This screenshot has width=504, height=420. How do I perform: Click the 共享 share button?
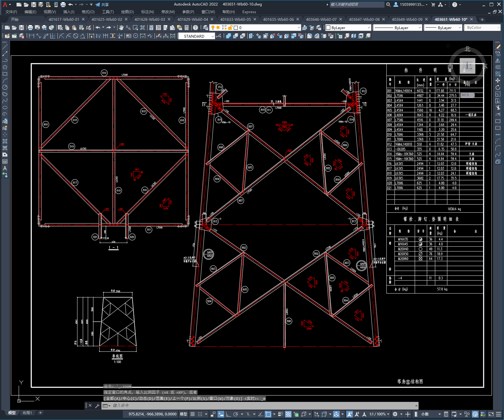click(102, 5)
